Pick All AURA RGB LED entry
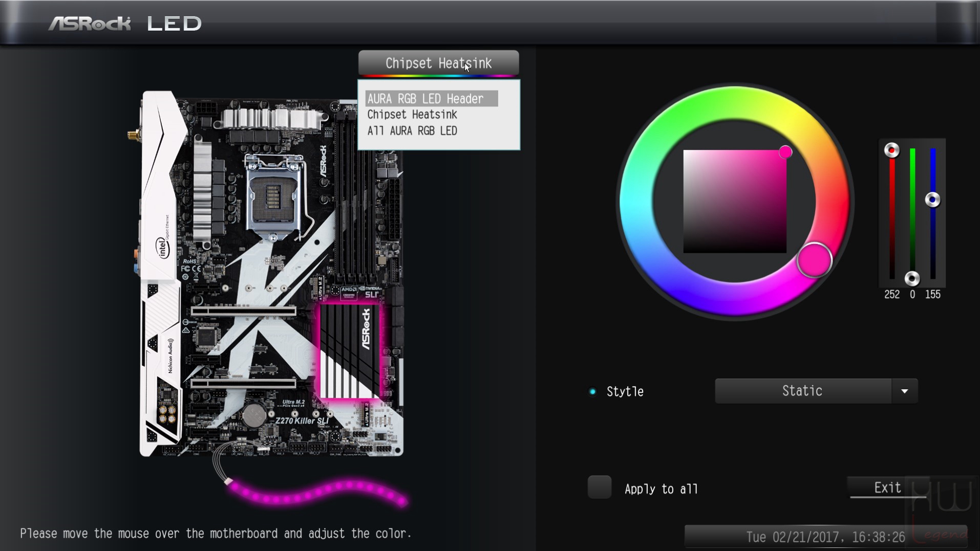Screen dimensions: 980x551 pyautogui.click(x=412, y=131)
